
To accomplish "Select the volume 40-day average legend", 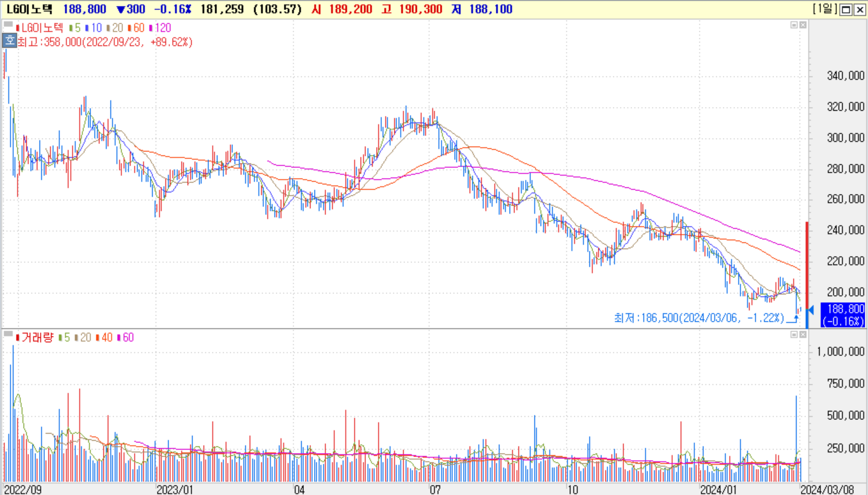I will click(104, 338).
